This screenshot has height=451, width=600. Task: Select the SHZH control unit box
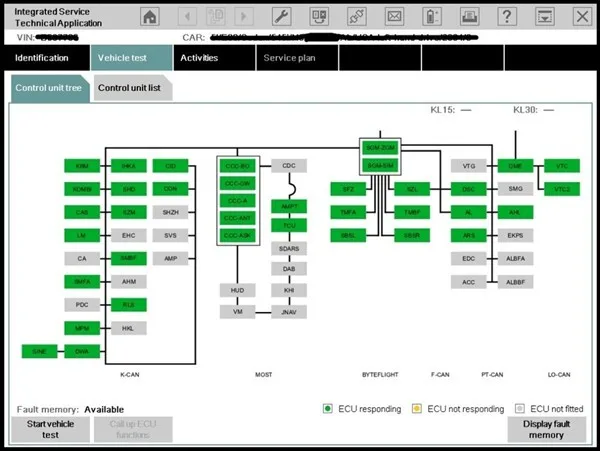(x=170, y=212)
